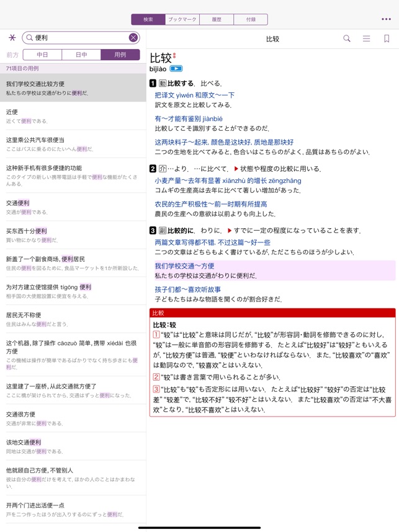Viewport: 399px width, 532px height.
Task: Open the 近便 example row
Action: [x=73, y=116]
